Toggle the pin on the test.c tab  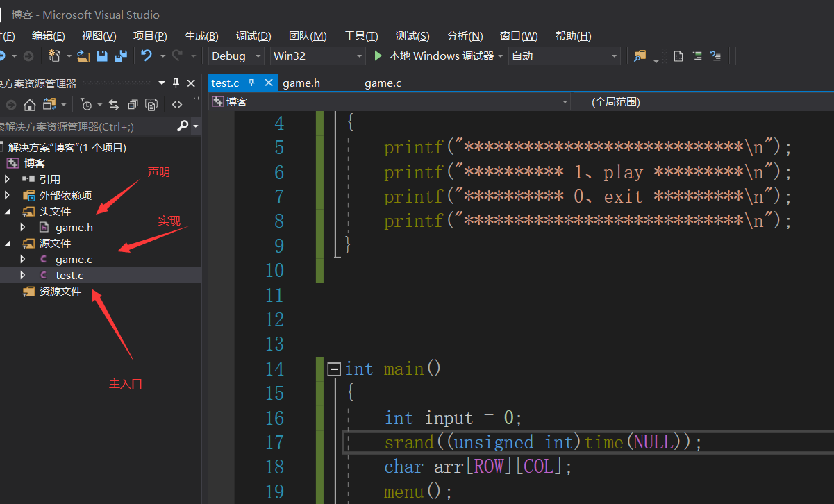click(252, 83)
